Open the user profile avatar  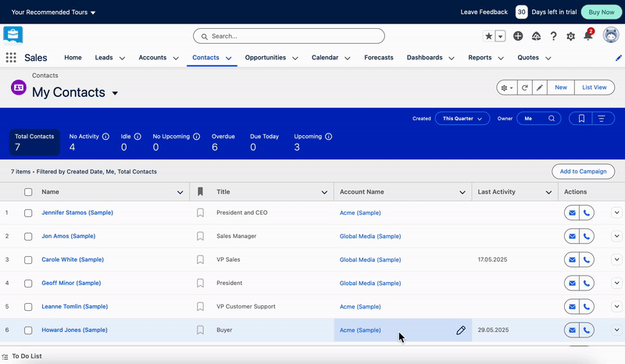coord(611,35)
